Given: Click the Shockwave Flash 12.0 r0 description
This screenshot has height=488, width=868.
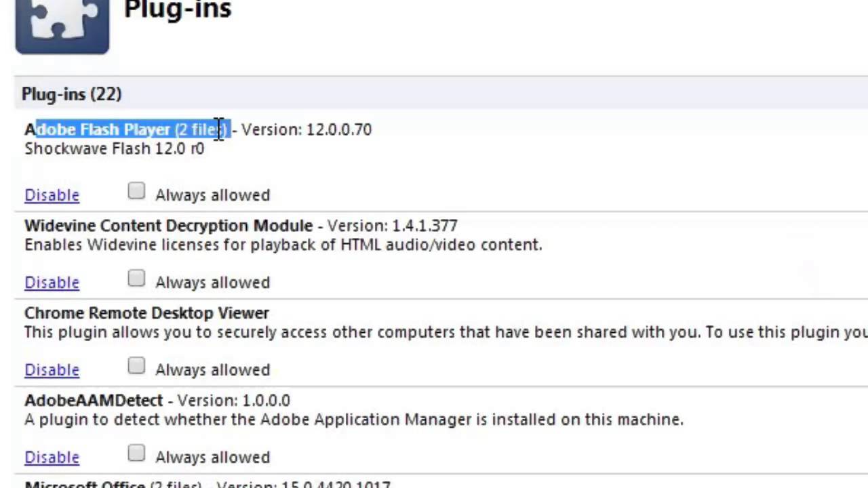Looking at the screenshot, I should coord(114,148).
